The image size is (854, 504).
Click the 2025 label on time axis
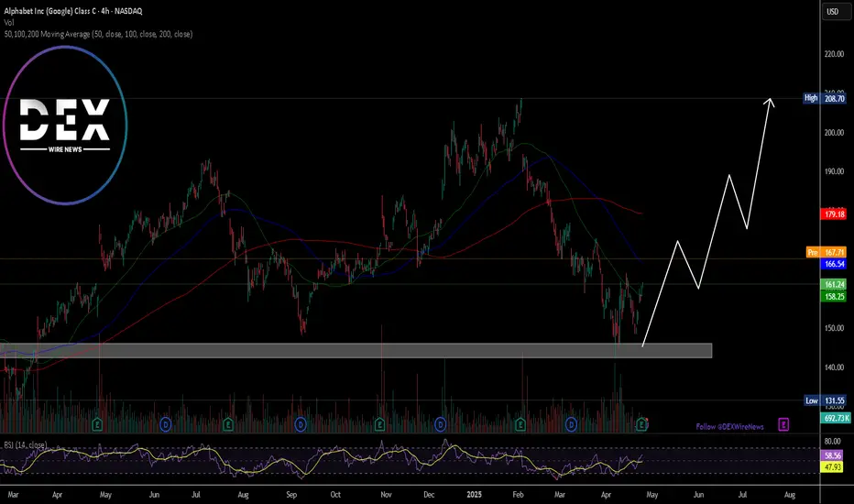point(474,495)
